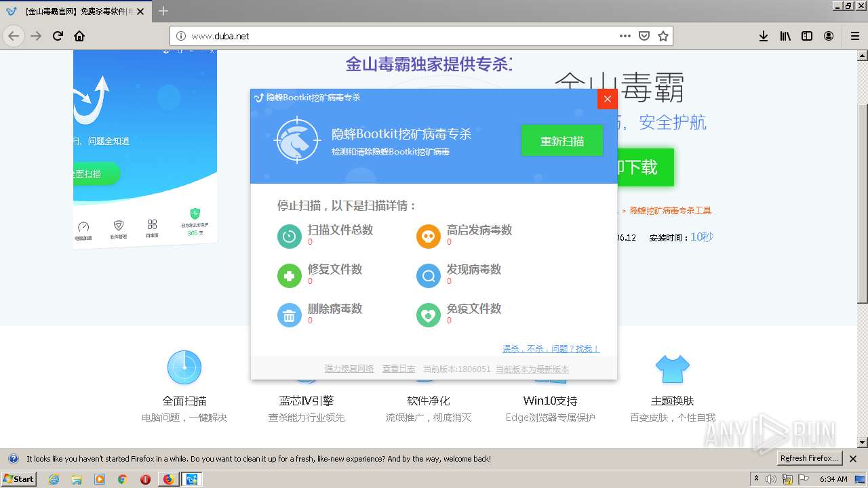Open page actions three-dot menu
The height and width of the screenshot is (488, 868).
(625, 36)
